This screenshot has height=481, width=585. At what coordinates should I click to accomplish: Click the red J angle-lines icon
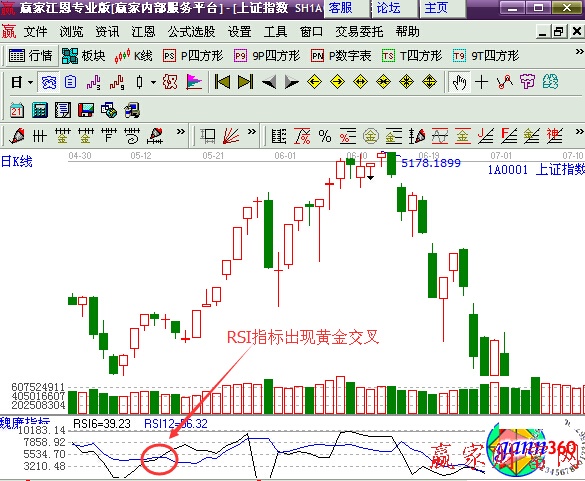[486, 136]
